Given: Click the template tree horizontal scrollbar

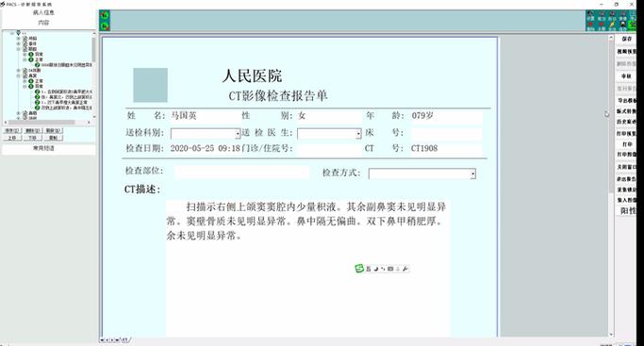Looking at the screenshot, I should point(47,123).
